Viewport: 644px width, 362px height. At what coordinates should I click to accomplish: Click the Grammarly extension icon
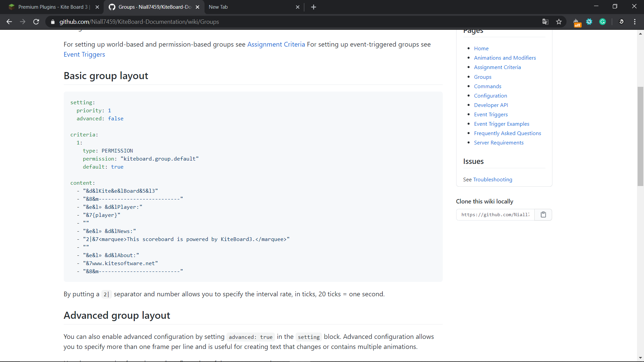pyautogui.click(x=602, y=22)
